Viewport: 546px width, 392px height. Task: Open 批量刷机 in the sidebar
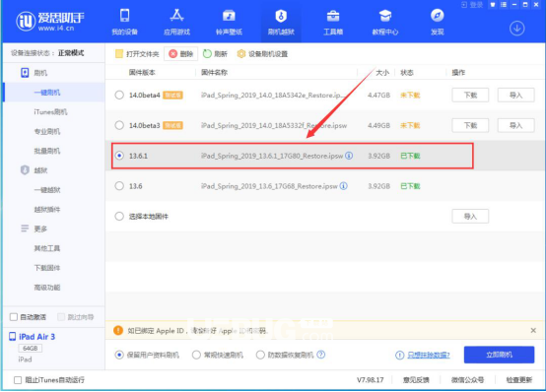point(47,151)
